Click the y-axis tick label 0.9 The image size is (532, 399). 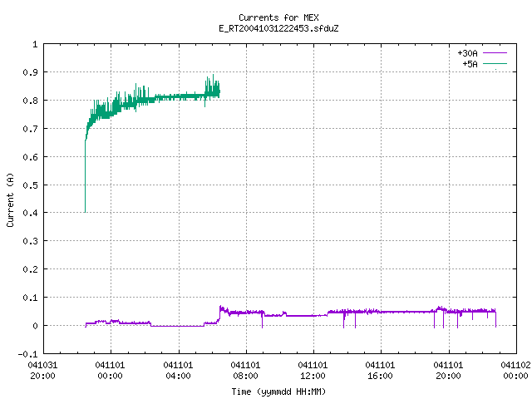[x=30, y=72]
